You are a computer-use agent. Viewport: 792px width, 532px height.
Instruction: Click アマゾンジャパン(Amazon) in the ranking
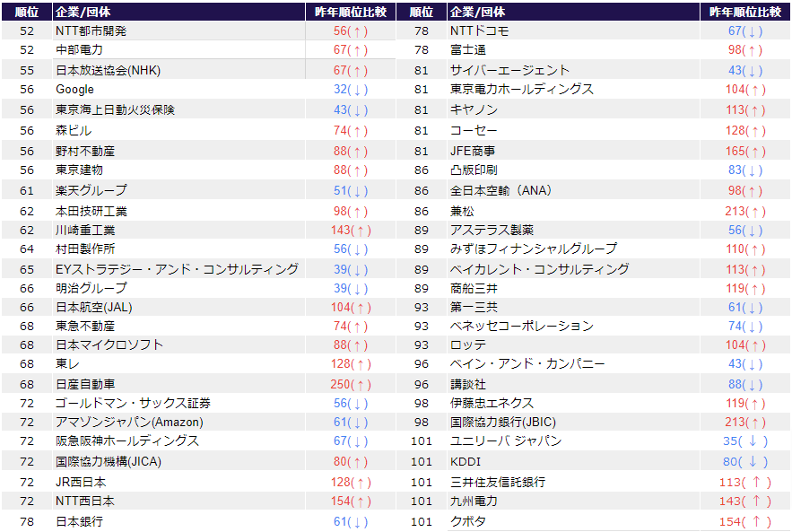click(x=129, y=423)
